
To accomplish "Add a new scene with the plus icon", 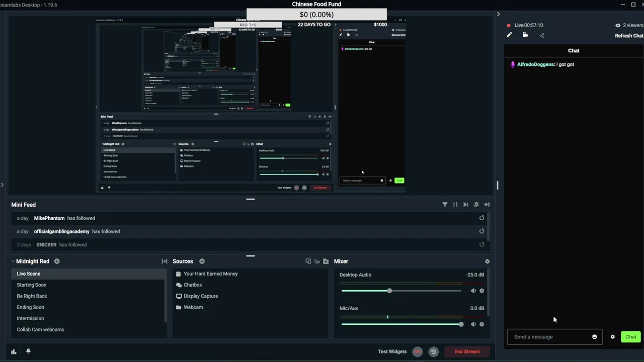I will tap(57, 261).
